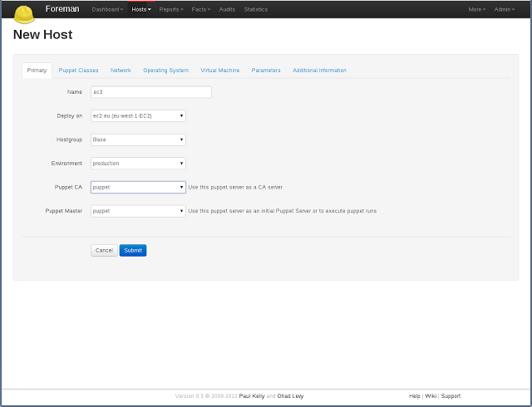532x407 pixels.
Task: Click the Cancel button
Action: pos(104,250)
